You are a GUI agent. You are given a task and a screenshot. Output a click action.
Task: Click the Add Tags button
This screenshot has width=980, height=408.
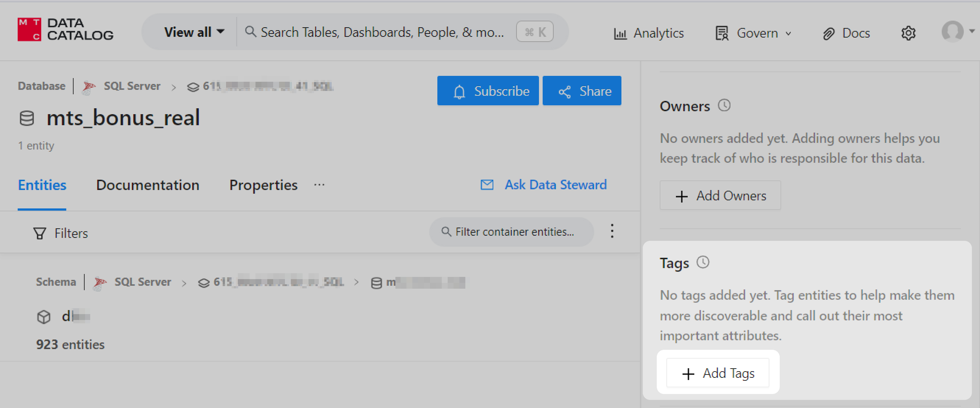pyautogui.click(x=718, y=373)
